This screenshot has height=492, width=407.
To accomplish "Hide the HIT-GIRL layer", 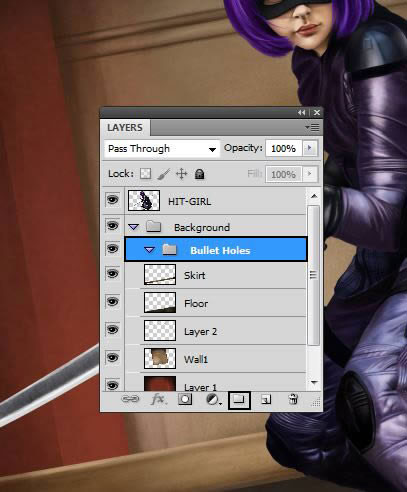I will click(113, 200).
